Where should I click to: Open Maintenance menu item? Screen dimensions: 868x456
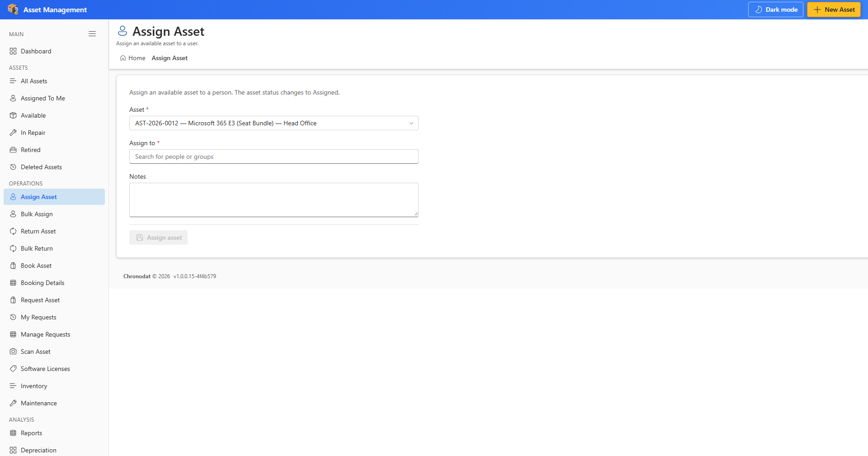pyautogui.click(x=54, y=403)
